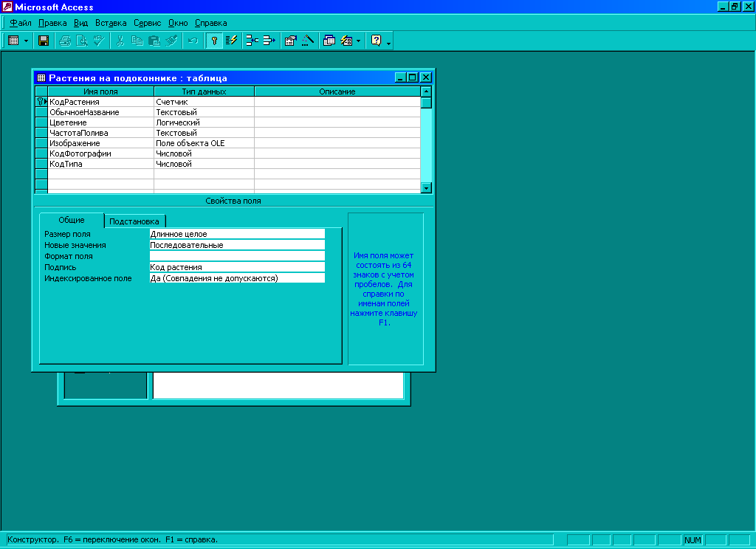Screen dimensions: 756x549
Task: Restore down the Microsoft Access main window
Action: pos(735,7)
